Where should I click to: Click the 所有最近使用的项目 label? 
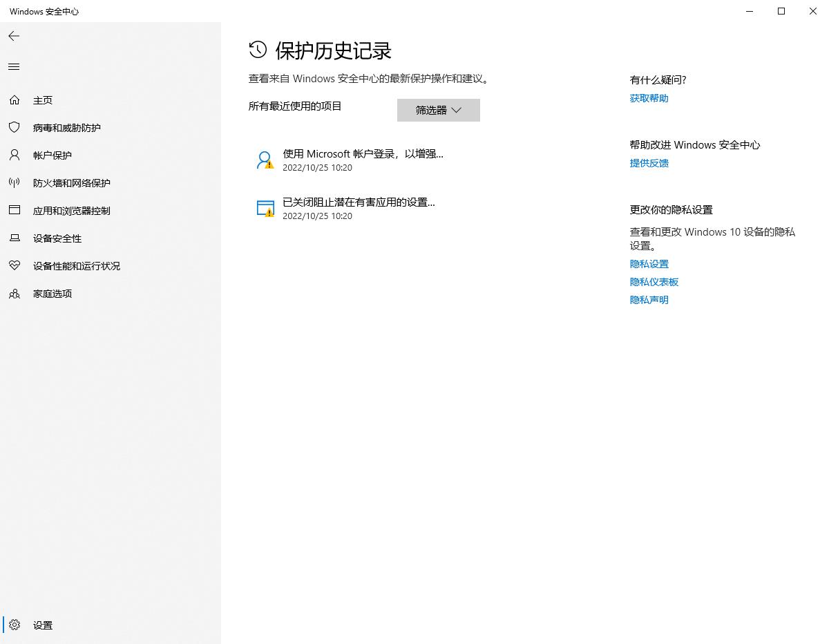point(295,106)
